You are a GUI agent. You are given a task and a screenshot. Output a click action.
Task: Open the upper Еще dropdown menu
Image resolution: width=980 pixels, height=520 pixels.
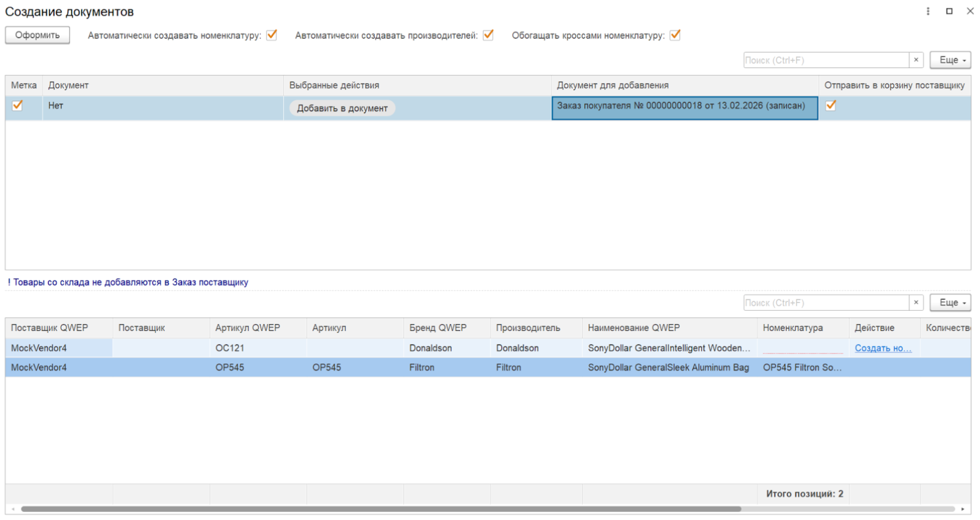point(950,60)
